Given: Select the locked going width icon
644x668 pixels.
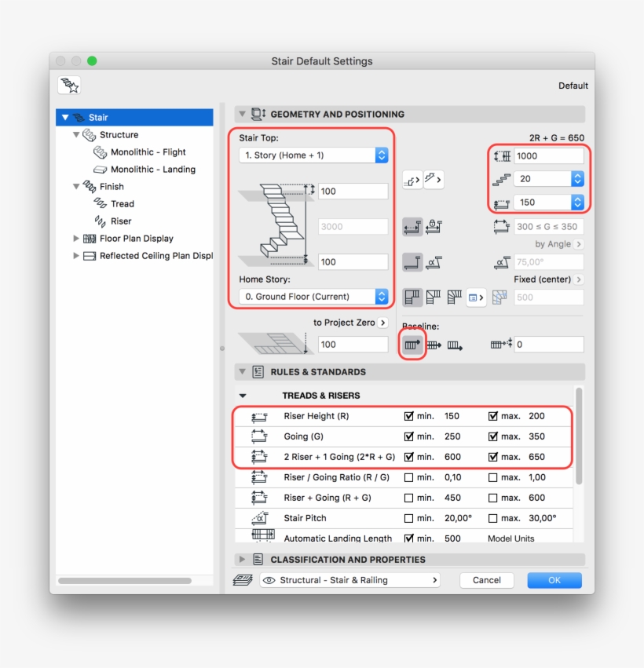Looking at the screenshot, I should [x=433, y=227].
